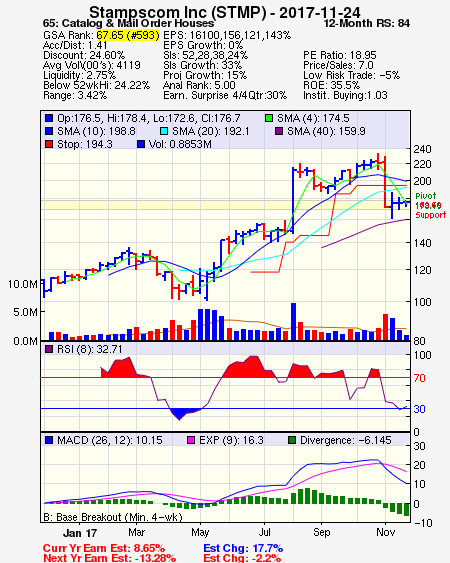Screen dimensions: 450x563
Task: Click the cyan SMA (20) legend swatch
Action: (x=164, y=131)
